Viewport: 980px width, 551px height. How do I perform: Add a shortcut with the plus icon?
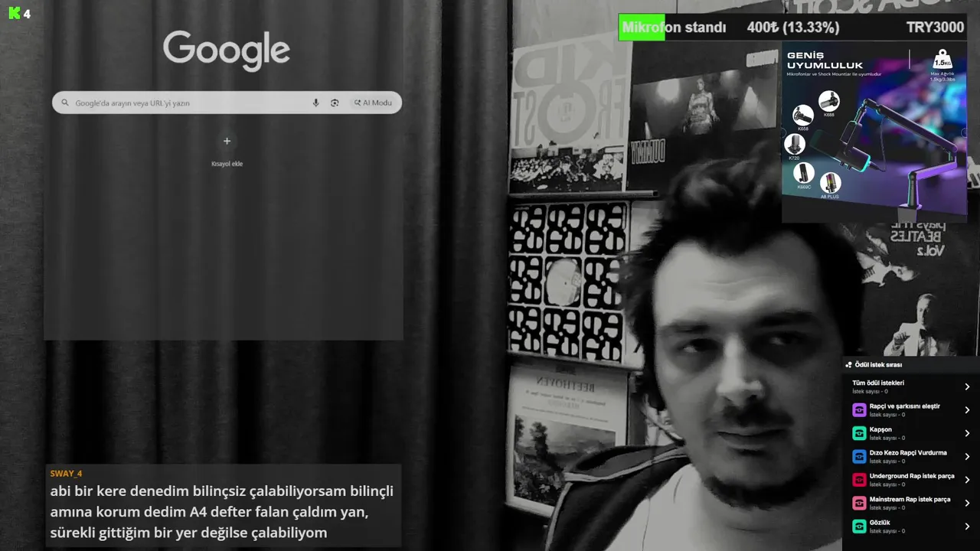227,141
